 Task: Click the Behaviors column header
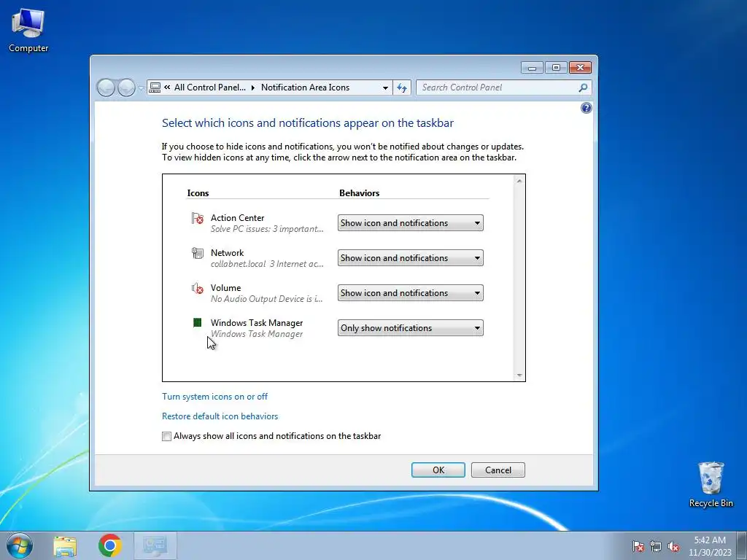click(359, 192)
